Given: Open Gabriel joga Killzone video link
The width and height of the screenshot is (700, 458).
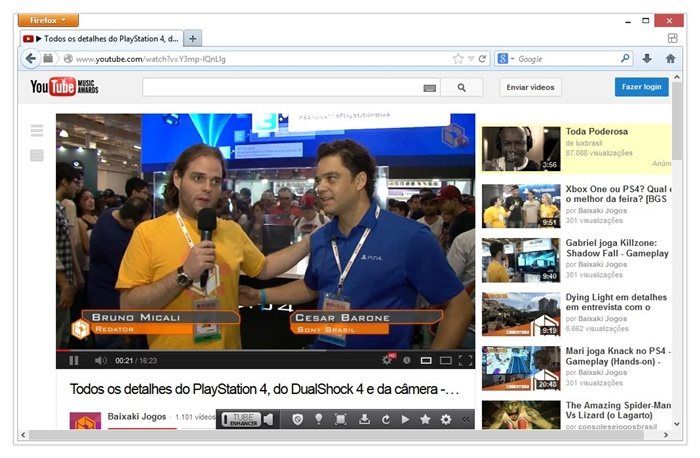Looking at the screenshot, I should (617, 248).
